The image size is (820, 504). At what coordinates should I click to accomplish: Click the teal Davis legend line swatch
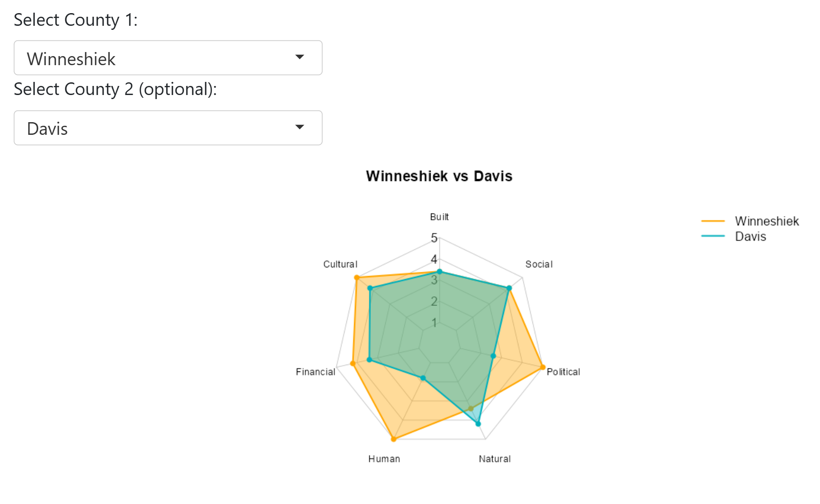pyautogui.click(x=713, y=236)
